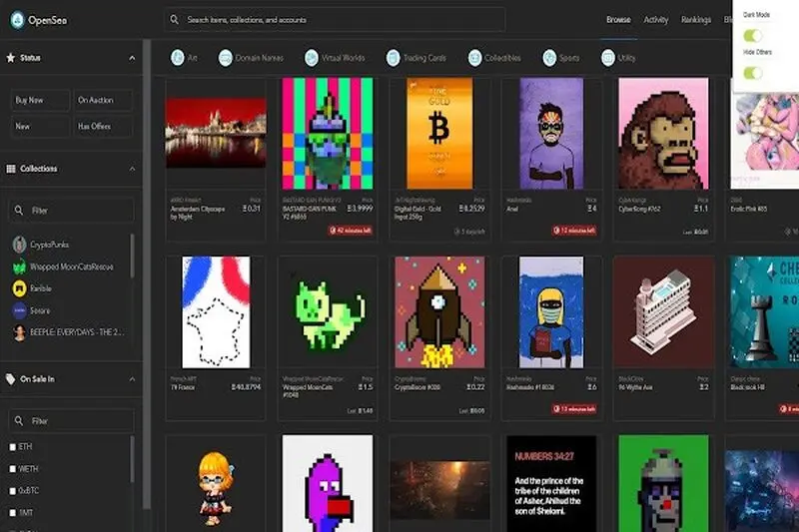Click the Domain Names category icon
This screenshot has height=532, width=799.
[x=226, y=58]
